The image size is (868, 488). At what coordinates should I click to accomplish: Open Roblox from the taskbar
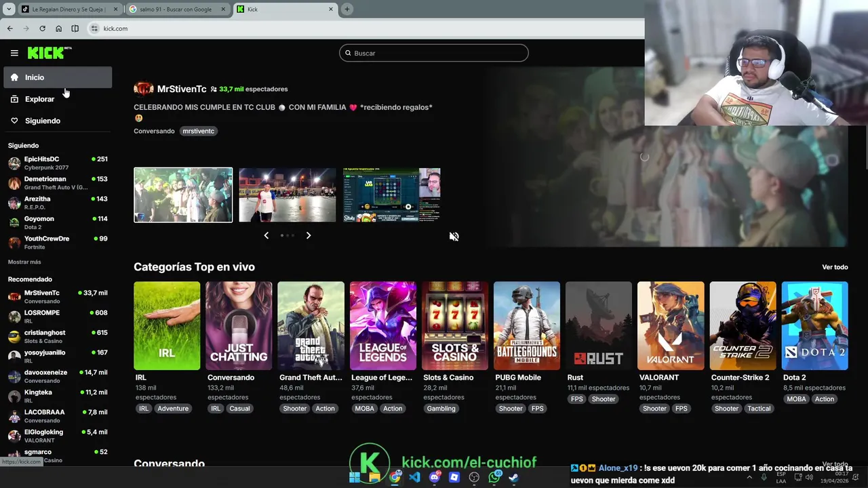(x=454, y=477)
